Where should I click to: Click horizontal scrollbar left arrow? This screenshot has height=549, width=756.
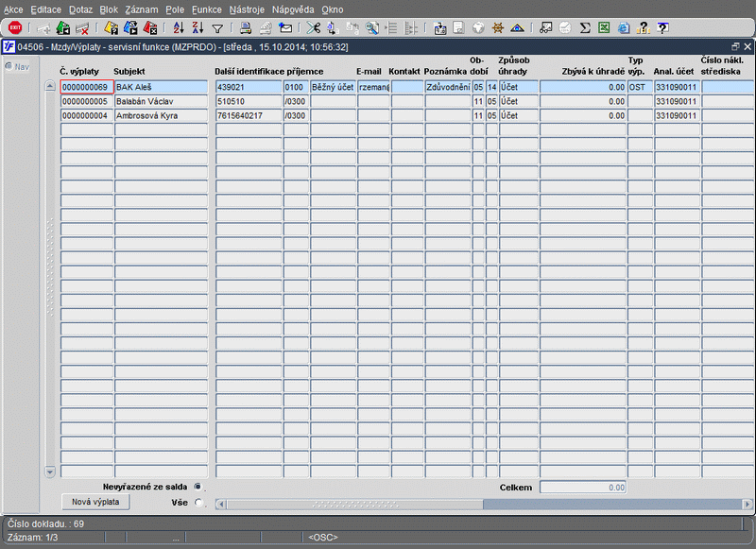(x=221, y=505)
